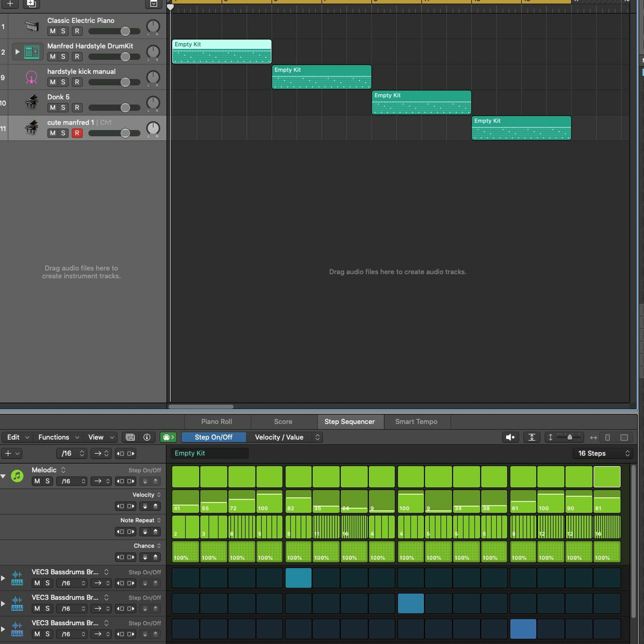
Task: Click the add track plus icon above the track list
Action: click(10, 4)
